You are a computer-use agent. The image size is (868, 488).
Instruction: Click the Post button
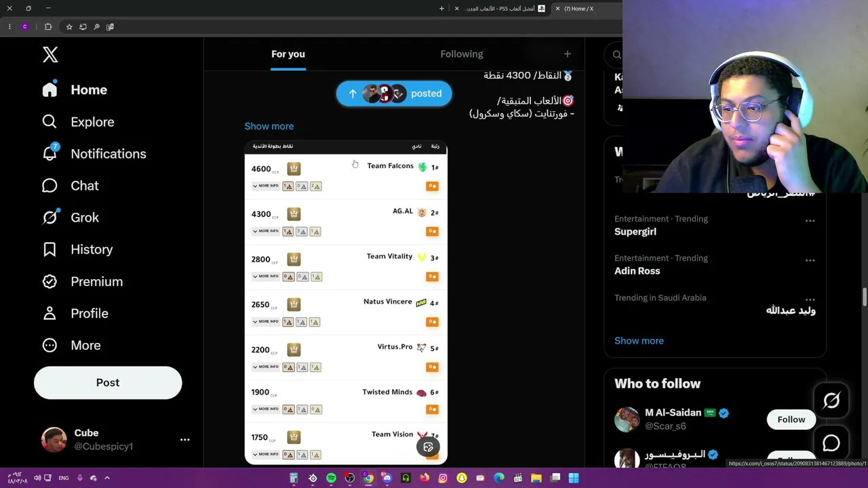pos(108,383)
